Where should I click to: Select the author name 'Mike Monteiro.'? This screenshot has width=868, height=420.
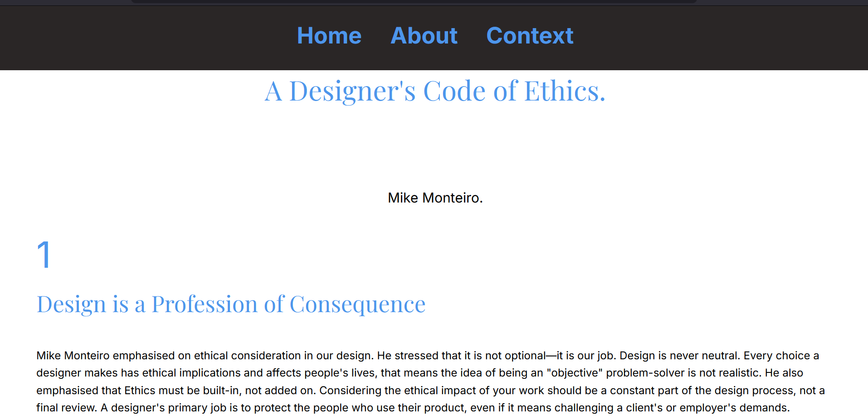tap(434, 198)
